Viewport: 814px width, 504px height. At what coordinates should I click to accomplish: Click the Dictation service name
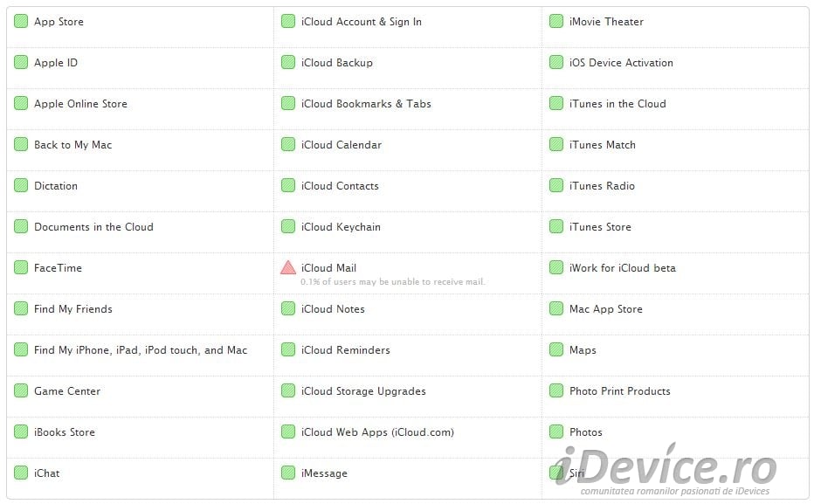tap(56, 186)
